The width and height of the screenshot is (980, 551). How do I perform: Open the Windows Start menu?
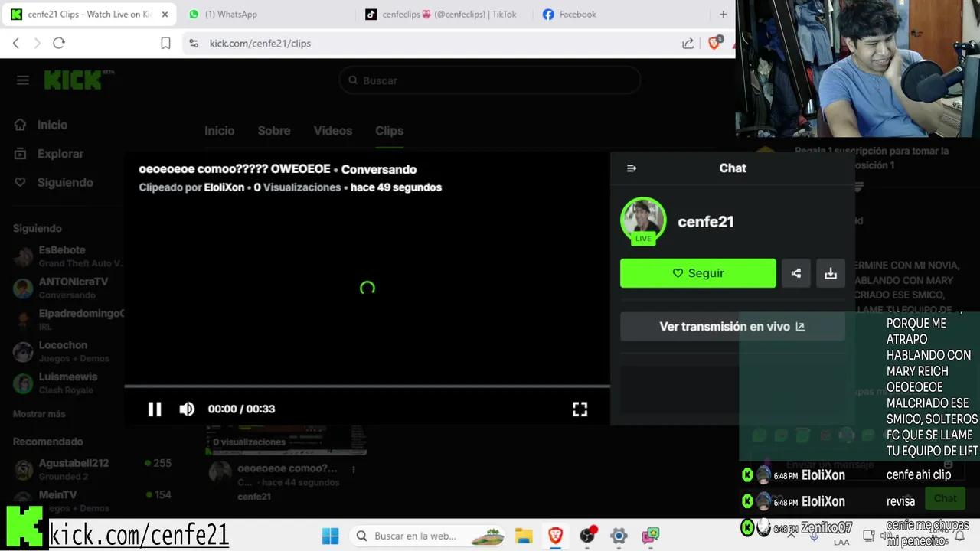tap(330, 536)
